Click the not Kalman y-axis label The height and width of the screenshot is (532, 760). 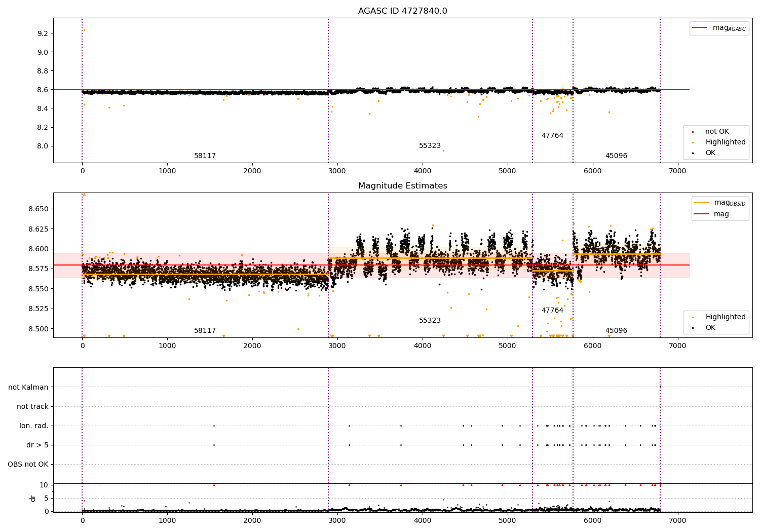pos(28,388)
